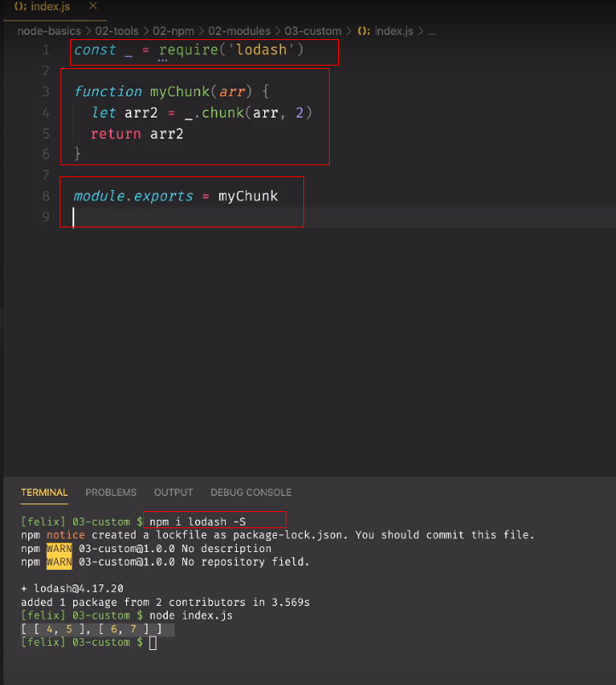Open the 02-npm breadcrumb segment
This screenshot has height=685, width=616.
[173, 32]
